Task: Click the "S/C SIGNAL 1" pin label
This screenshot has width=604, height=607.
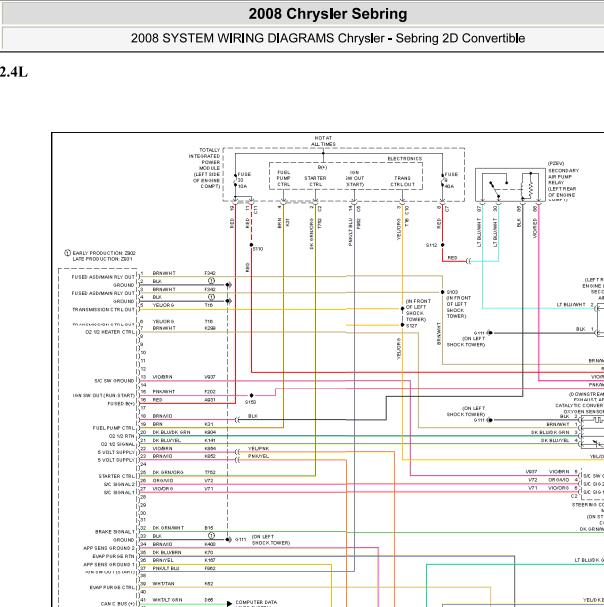Action: click(x=120, y=492)
